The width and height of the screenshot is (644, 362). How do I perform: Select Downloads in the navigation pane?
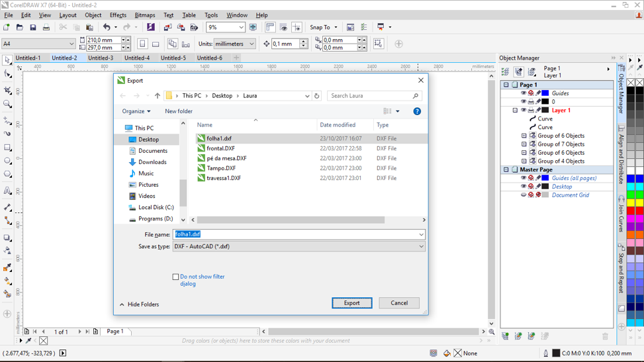(152, 162)
